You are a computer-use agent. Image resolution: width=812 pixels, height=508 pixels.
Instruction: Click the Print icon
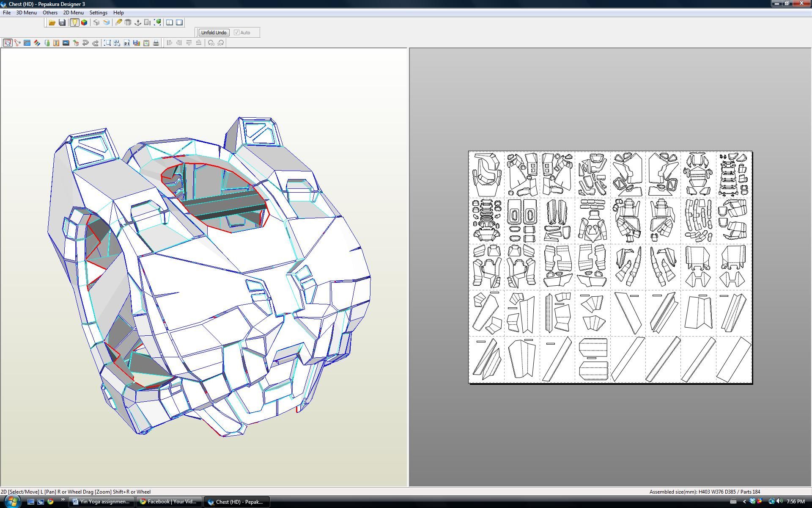coord(156,43)
